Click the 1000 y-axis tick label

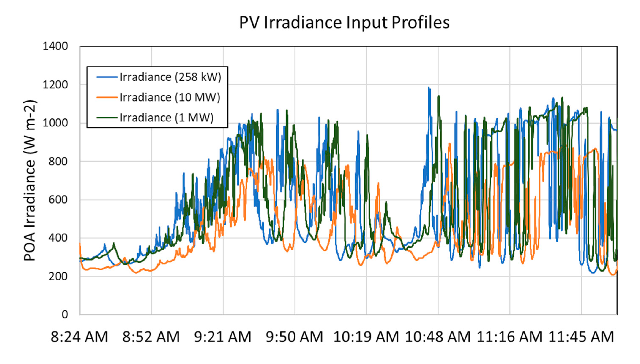pos(55,123)
